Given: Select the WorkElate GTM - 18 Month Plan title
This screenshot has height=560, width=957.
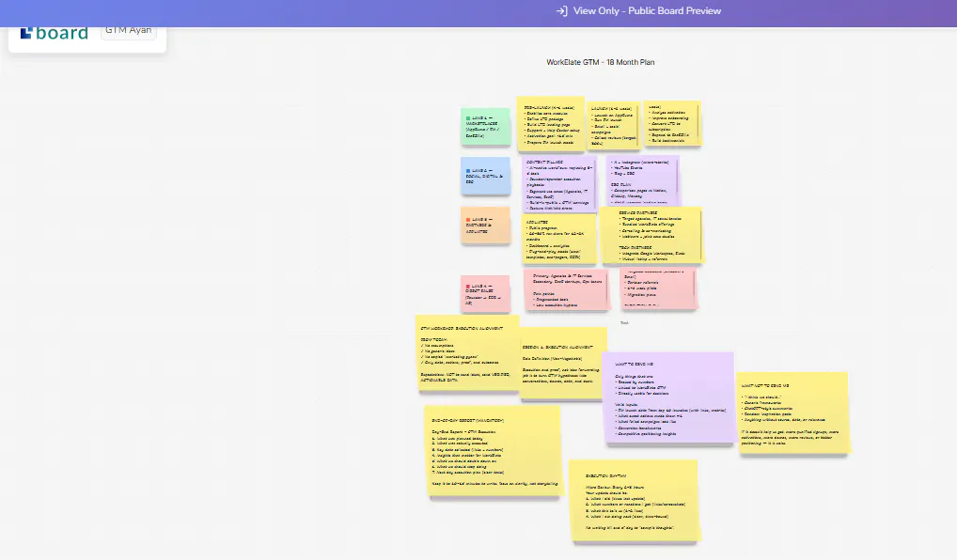Looking at the screenshot, I should [600, 62].
